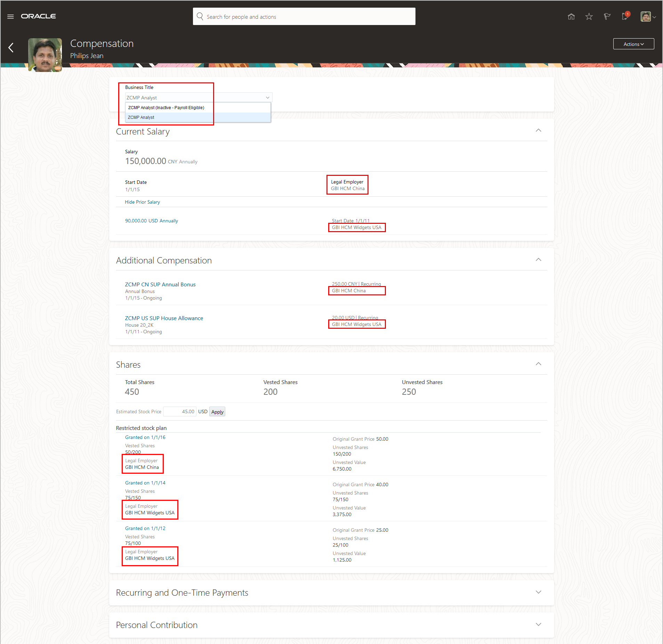Image resolution: width=663 pixels, height=644 pixels.
Task: Click the Unvested Shares value 250
Action: 409,392
